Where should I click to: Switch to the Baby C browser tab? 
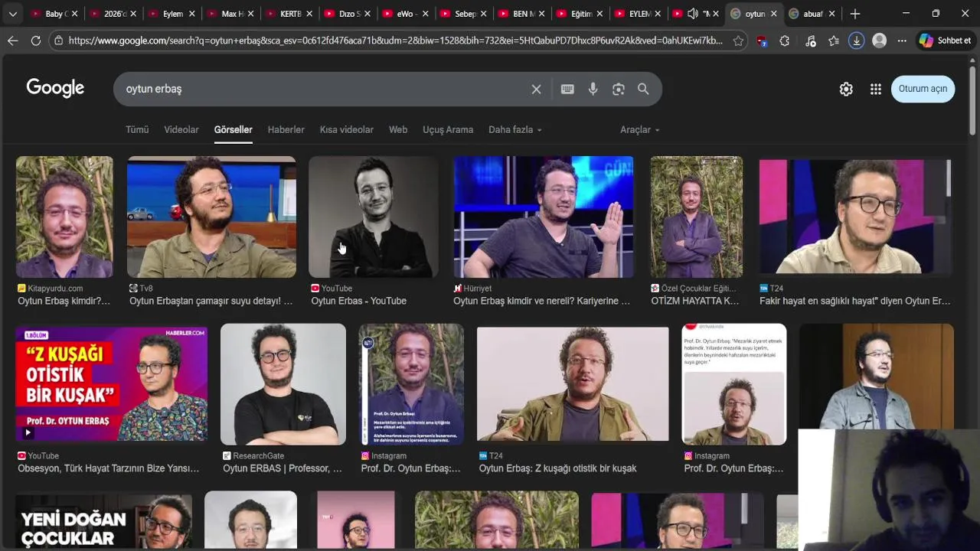pyautogui.click(x=51, y=14)
